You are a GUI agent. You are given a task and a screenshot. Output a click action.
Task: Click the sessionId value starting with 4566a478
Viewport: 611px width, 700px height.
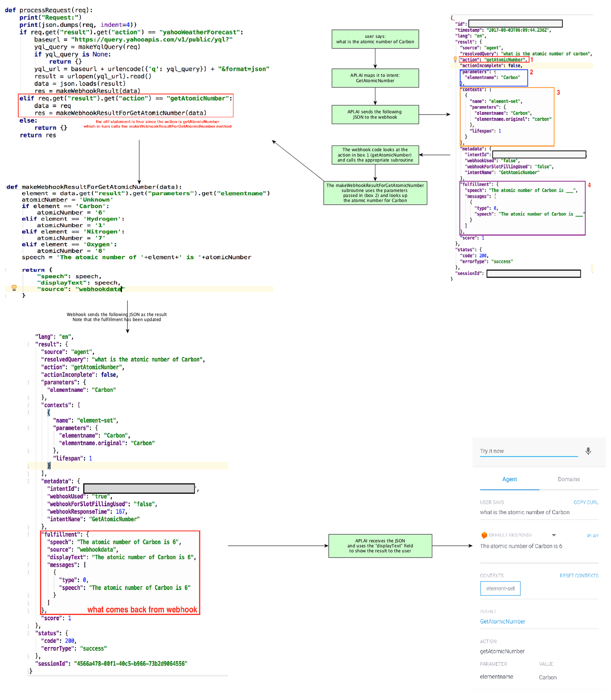point(131,663)
